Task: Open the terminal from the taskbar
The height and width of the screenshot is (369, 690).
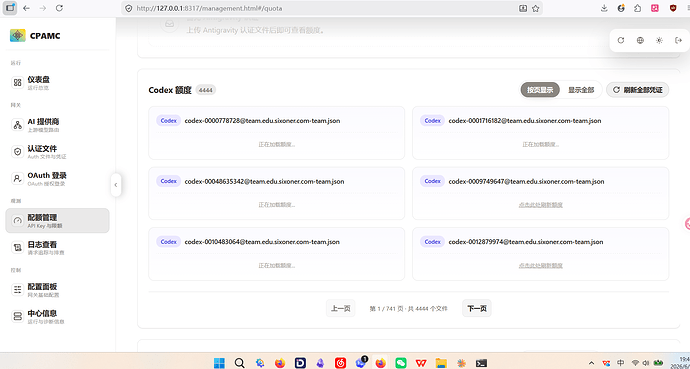Action: 481,363
